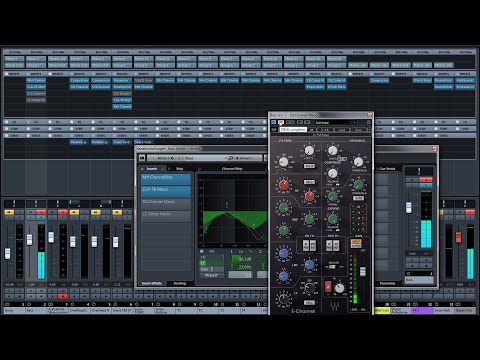
Task: Toggle the LF BELL button at the plugin bottom
Action: pos(309,303)
